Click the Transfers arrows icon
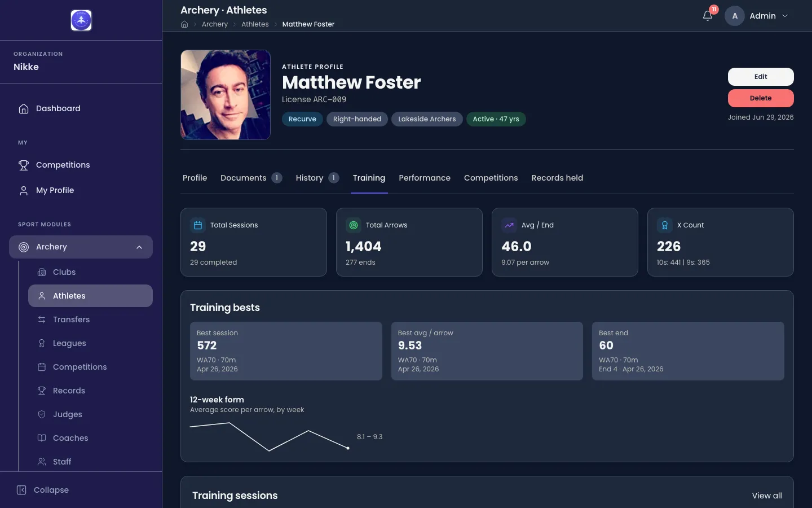Viewport: 812px width, 508px height. [42, 319]
